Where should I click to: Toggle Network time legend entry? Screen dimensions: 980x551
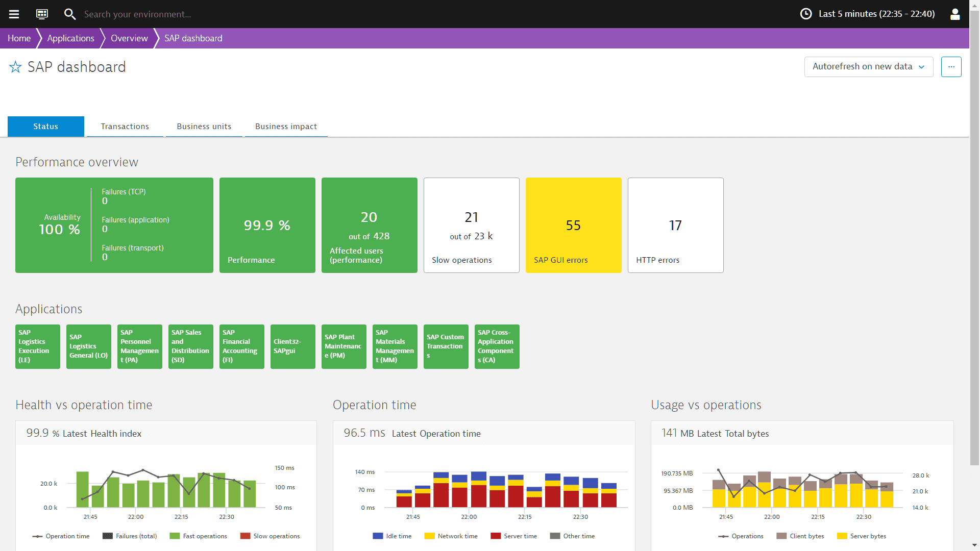pos(451,536)
